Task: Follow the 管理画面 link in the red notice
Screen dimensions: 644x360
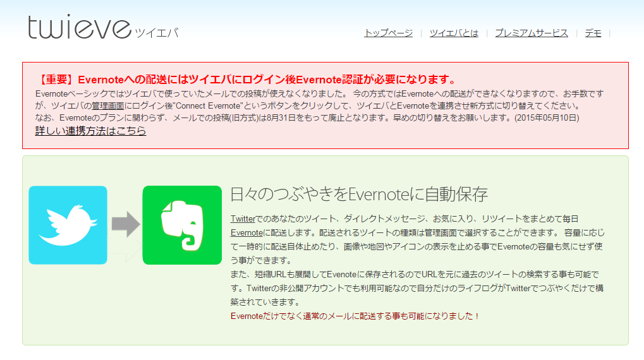Action: pyautogui.click(x=107, y=106)
